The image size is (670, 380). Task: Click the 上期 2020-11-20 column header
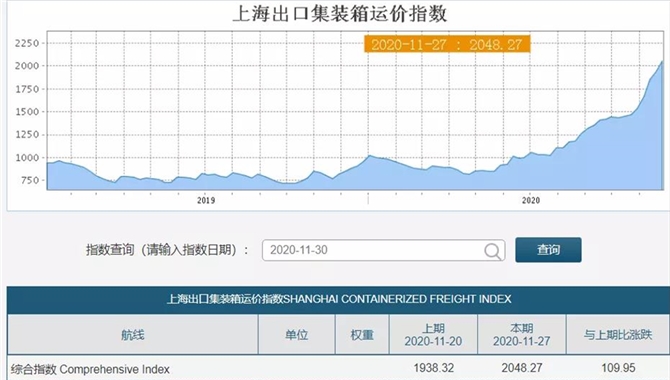click(433, 335)
